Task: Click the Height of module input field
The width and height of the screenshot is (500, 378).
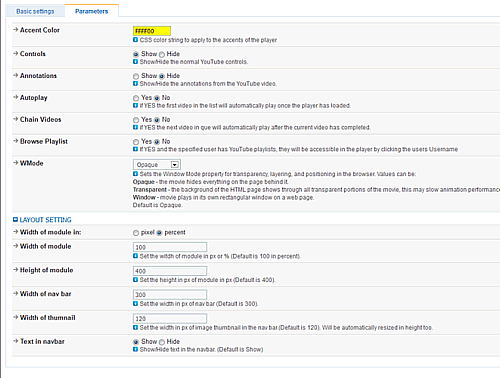Action: click(170, 271)
